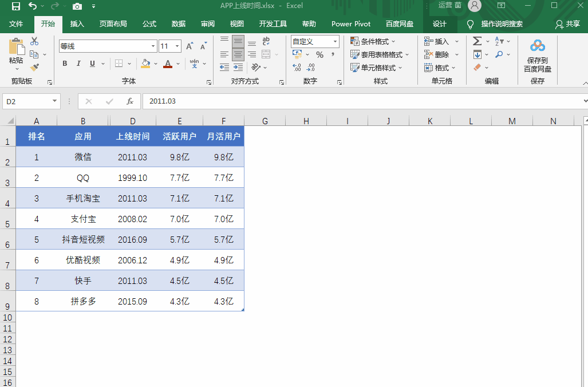Open number format 自定义 dropdown
Screen dimensions: 588x387
[335, 42]
